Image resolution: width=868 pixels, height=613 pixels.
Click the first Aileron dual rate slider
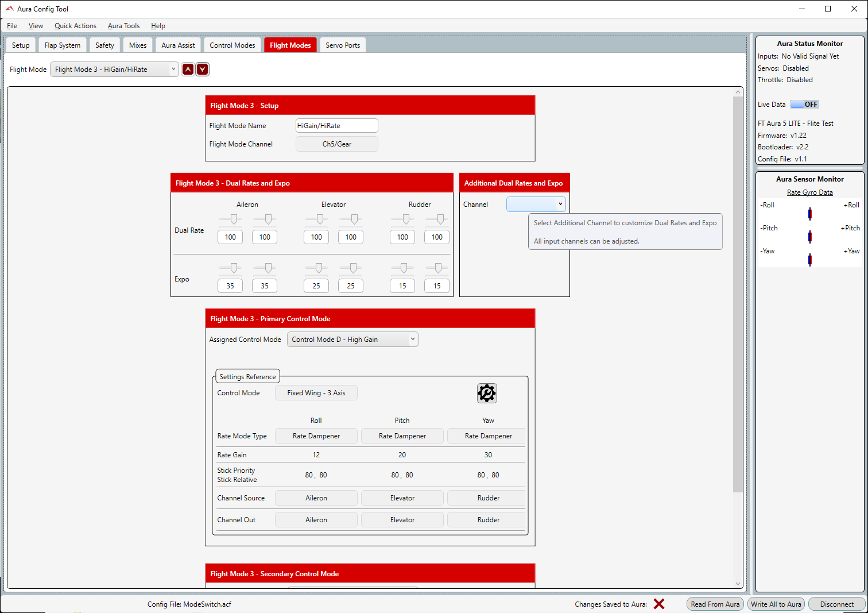[234, 219]
